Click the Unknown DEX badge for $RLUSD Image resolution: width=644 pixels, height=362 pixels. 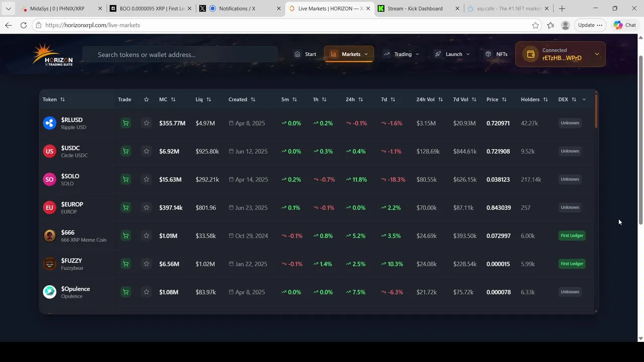point(570,123)
